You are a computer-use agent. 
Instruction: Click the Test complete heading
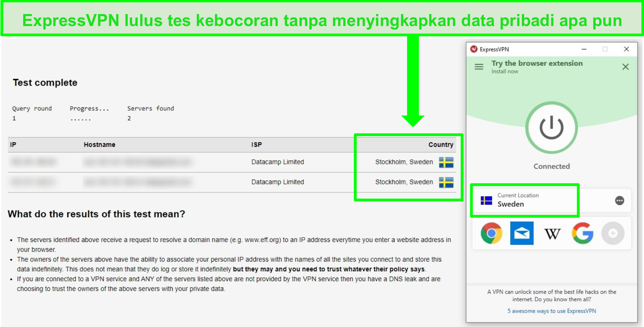(x=45, y=83)
